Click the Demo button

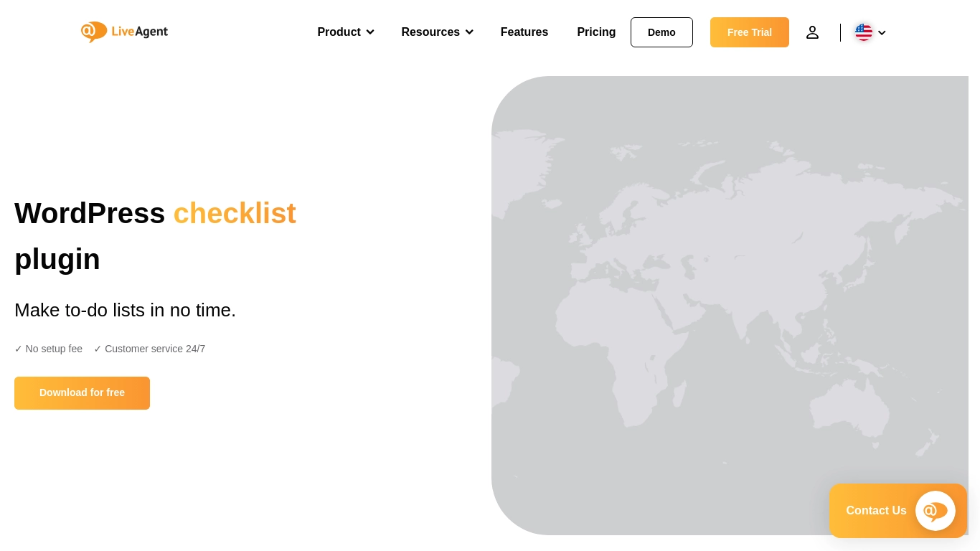tap(661, 32)
